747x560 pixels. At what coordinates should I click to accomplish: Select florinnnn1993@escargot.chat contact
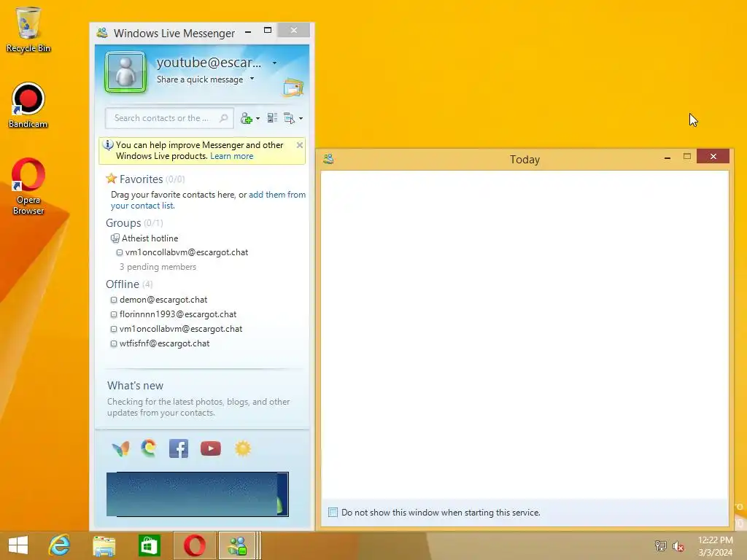[x=178, y=314]
